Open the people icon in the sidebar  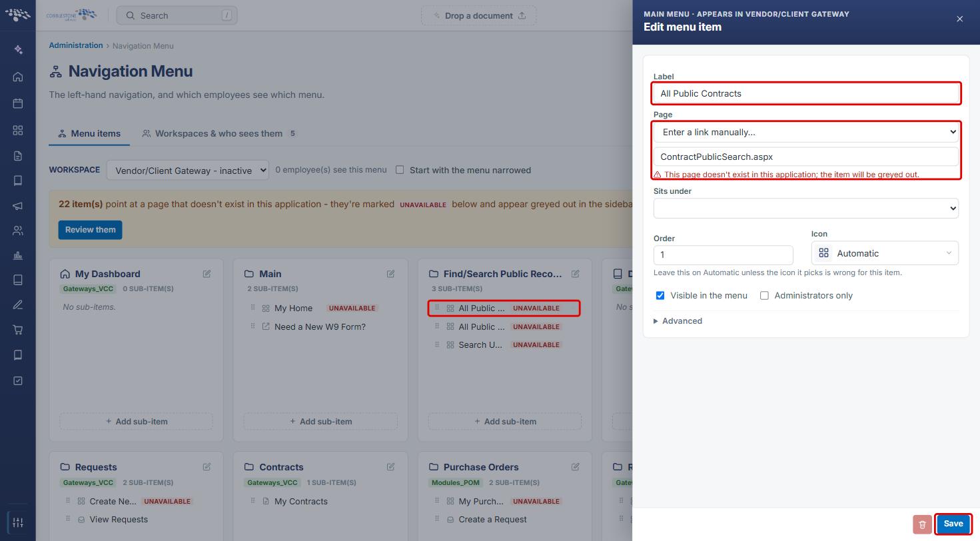[18, 231]
